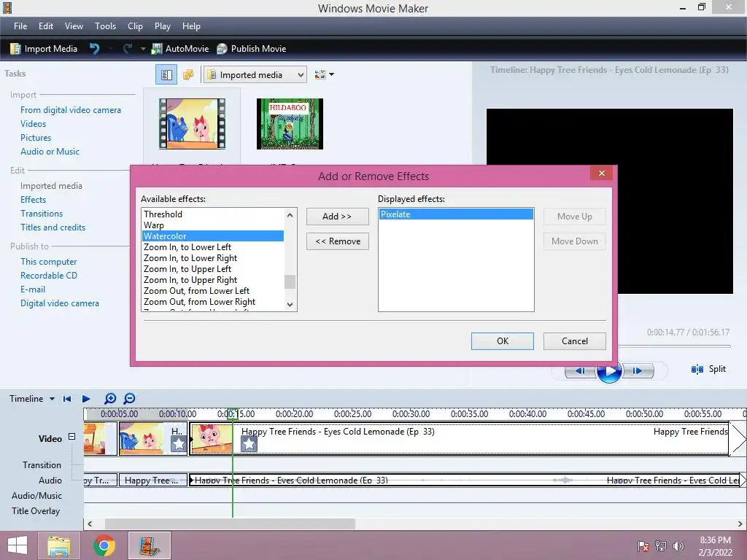
Task: Select Pixelate in Displayed effects
Action: point(456,214)
